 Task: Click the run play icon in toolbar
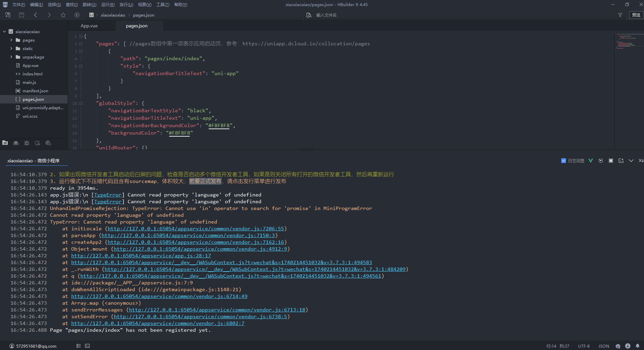[x=77, y=15]
